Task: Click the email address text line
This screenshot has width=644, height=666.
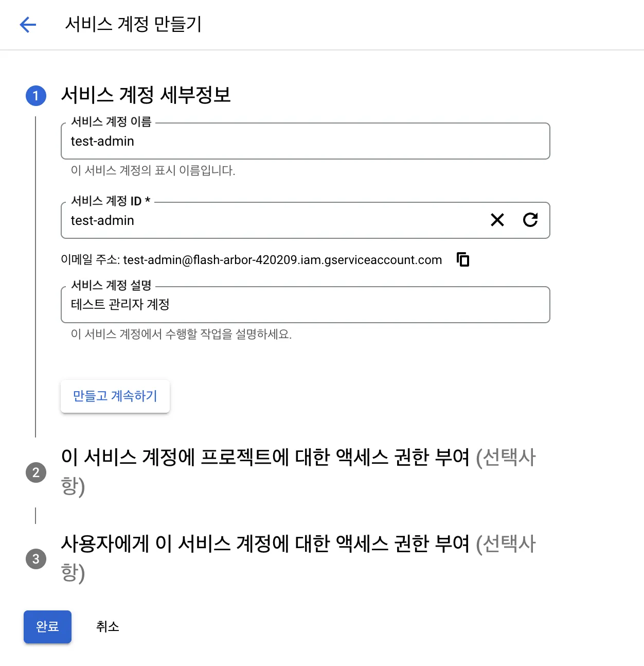Action: click(251, 260)
